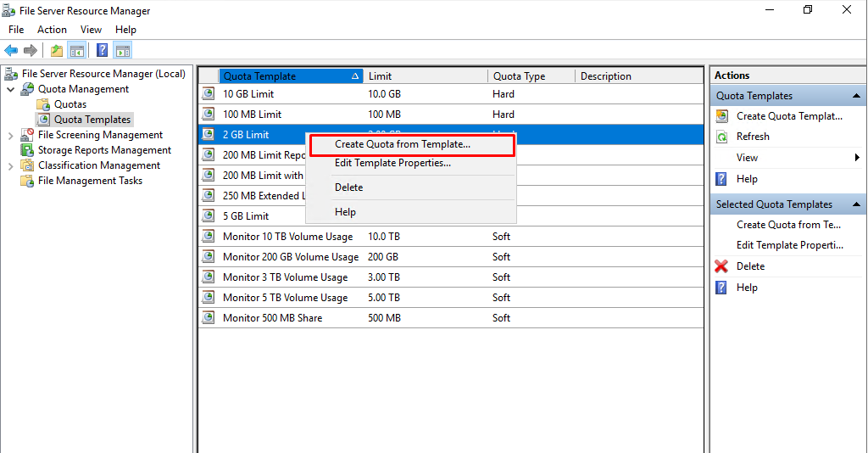Click the Monitor 5 TB Volume Usage icon

pos(209,298)
